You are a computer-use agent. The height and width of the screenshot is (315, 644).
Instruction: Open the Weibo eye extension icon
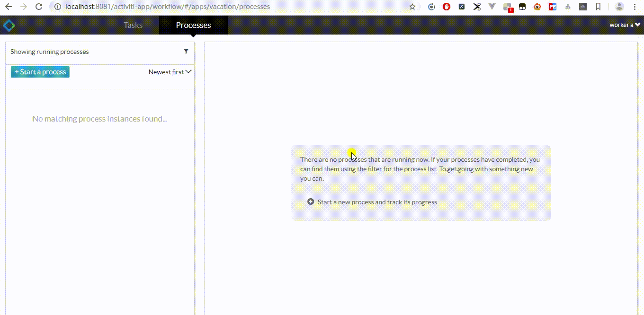[x=537, y=7]
